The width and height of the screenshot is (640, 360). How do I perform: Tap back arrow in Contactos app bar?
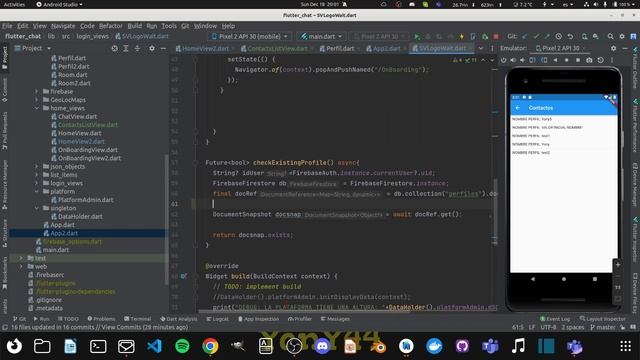click(518, 108)
